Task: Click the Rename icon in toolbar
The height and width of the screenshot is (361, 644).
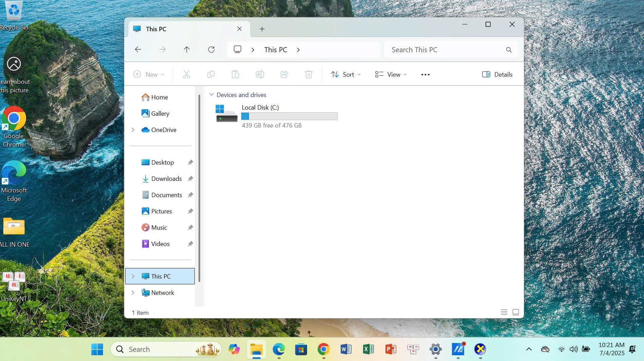Action: click(260, 74)
